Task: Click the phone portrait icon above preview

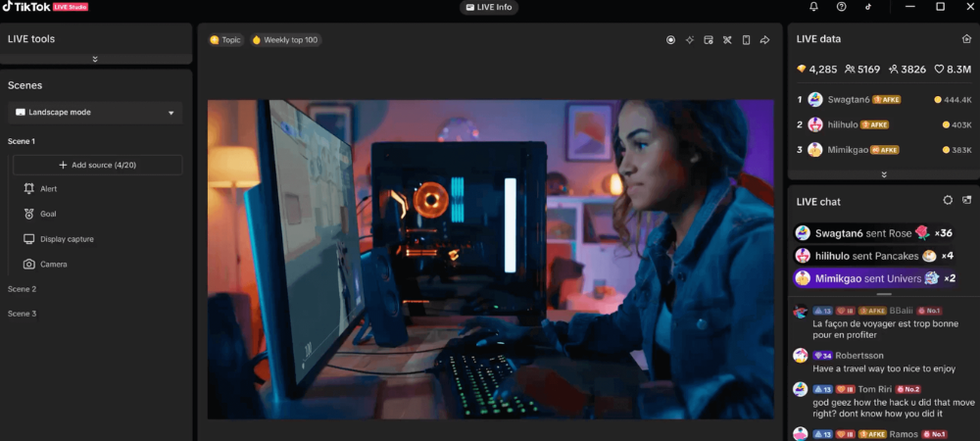Action: [x=746, y=40]
